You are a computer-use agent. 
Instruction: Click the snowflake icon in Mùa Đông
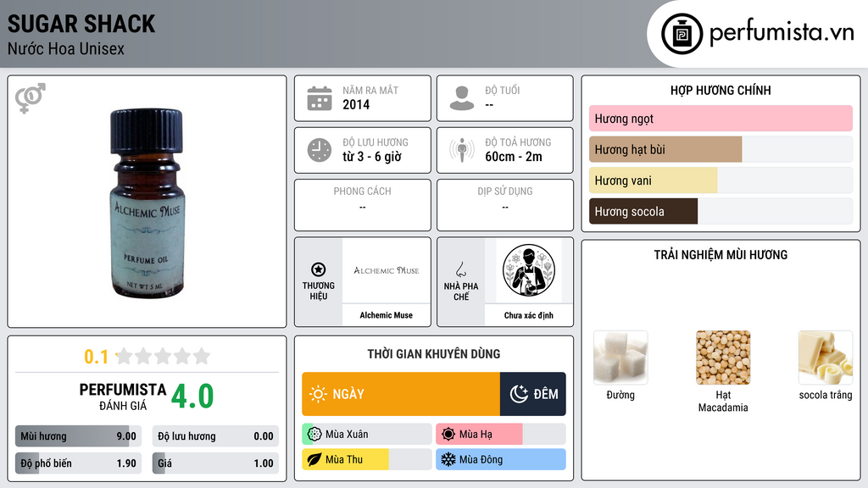(x=448, y=459)
